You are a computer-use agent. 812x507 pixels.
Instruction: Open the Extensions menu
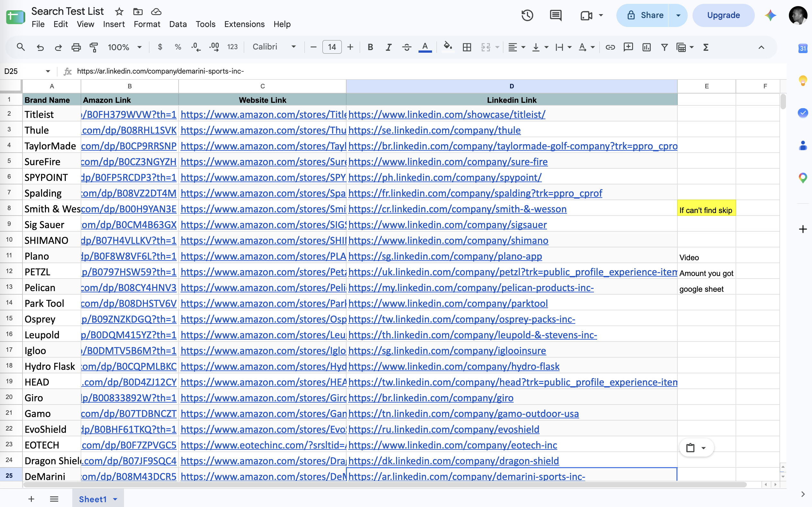244,24
